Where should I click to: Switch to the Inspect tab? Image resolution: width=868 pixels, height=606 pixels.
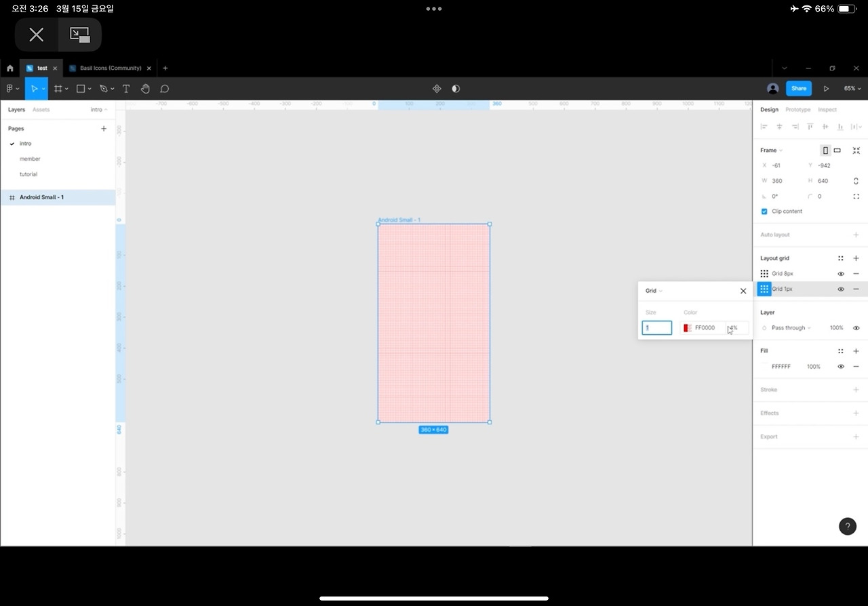(827, 110)
